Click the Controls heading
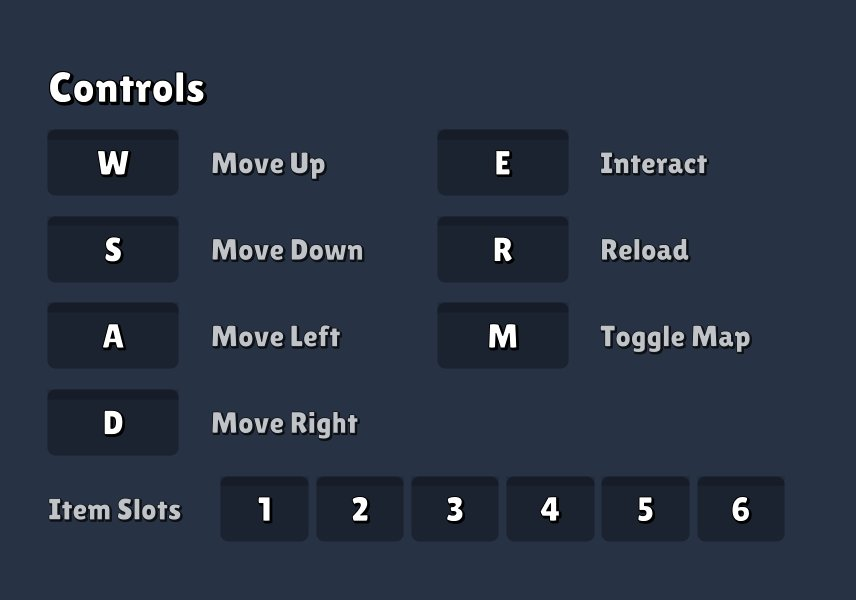 (x=127, y=88)
